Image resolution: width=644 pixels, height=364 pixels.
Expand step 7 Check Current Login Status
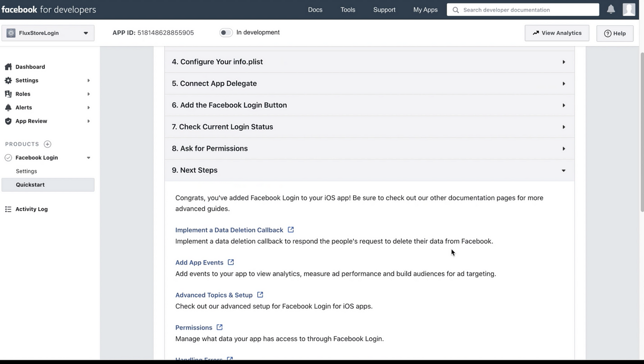coord(369,127)
